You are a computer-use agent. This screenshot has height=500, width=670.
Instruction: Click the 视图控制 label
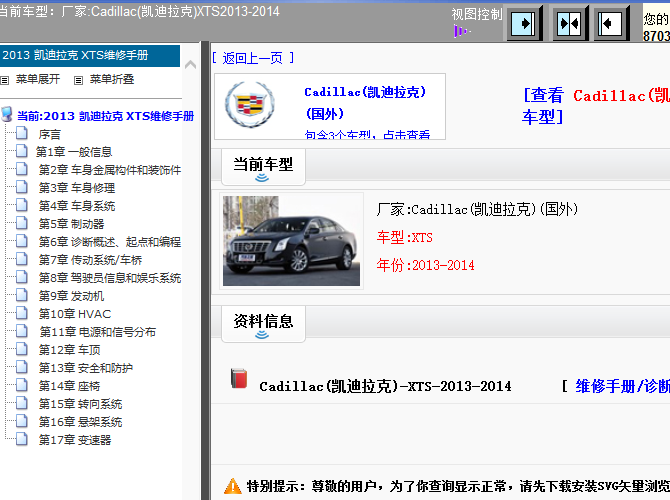[477, 15]
